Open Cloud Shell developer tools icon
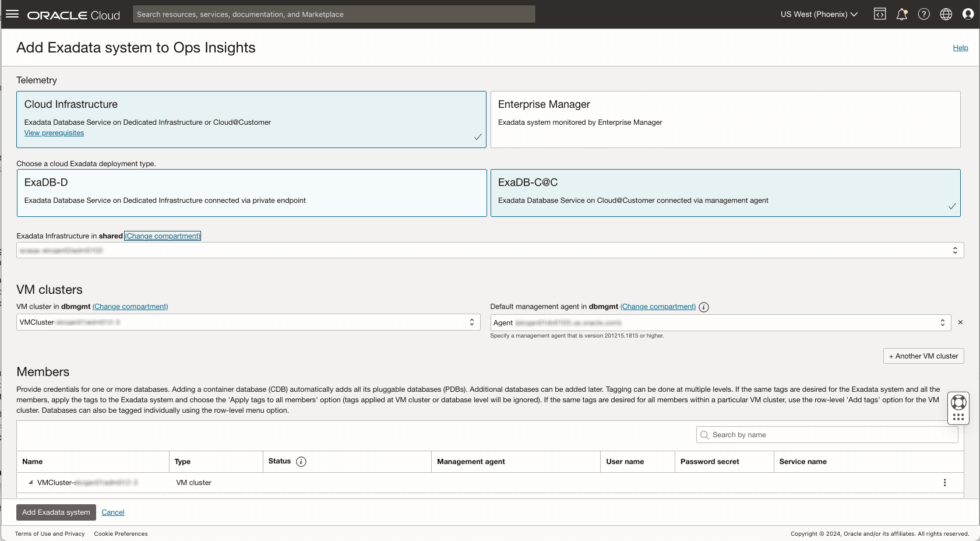Image resolution: width=980 pixels, height=541 pixels. pyautogui.click(x=880, y=14)
